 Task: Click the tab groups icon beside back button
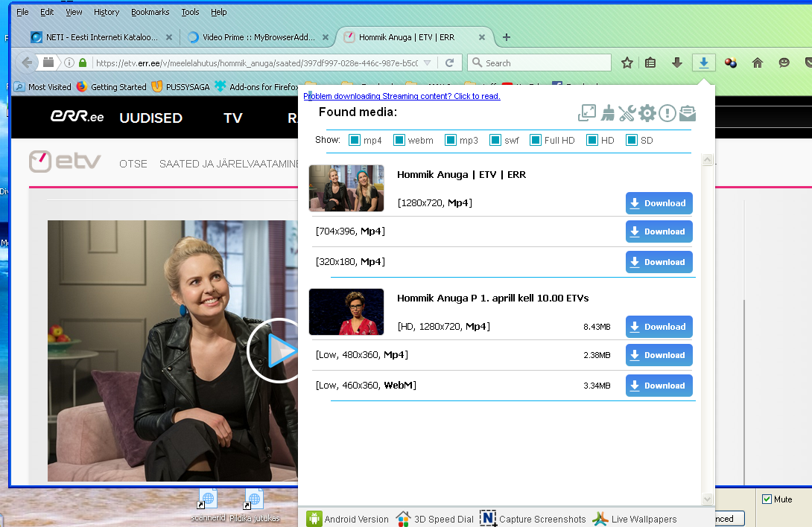click(48, 63)
